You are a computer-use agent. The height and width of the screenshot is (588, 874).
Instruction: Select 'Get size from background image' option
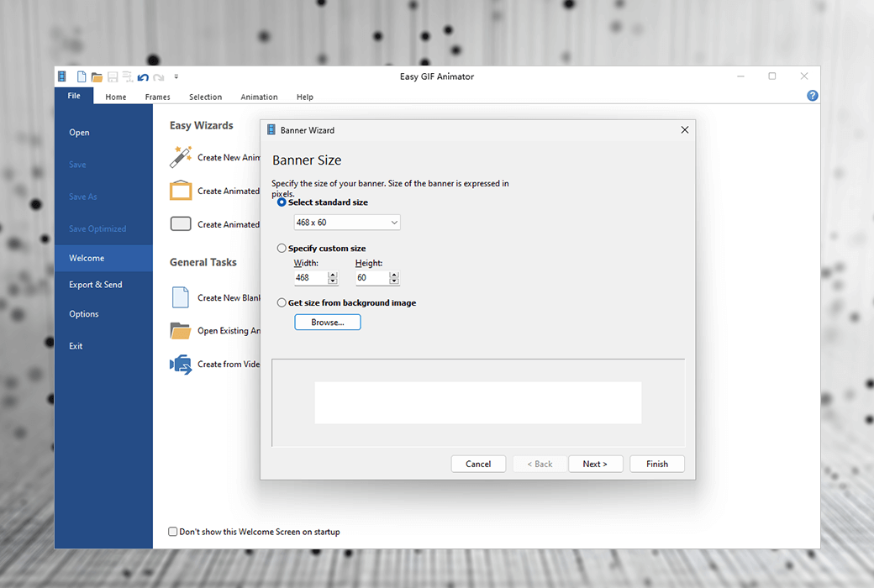coord(282,302)
